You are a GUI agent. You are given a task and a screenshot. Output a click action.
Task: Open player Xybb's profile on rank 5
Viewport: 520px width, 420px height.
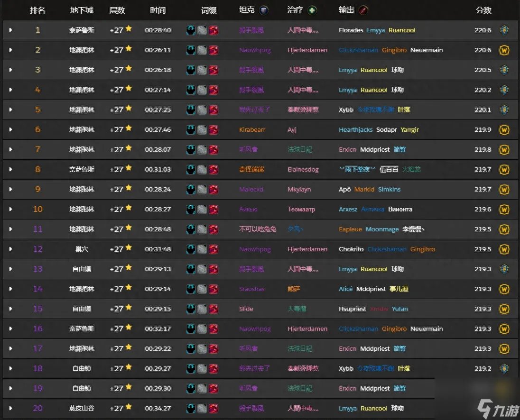click(345, 110)
